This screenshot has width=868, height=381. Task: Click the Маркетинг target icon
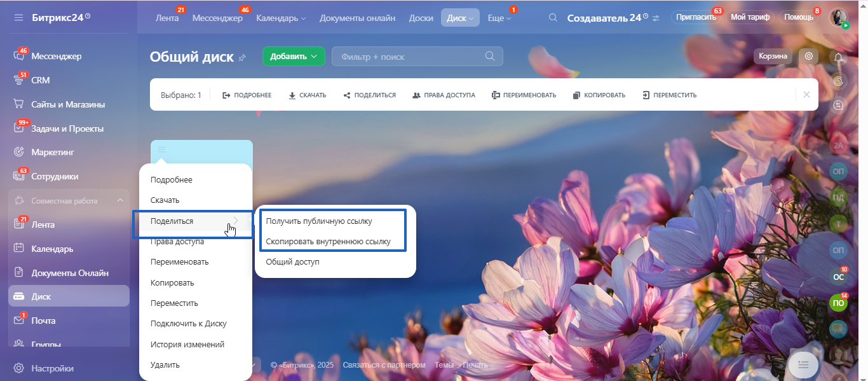[18, 152]
